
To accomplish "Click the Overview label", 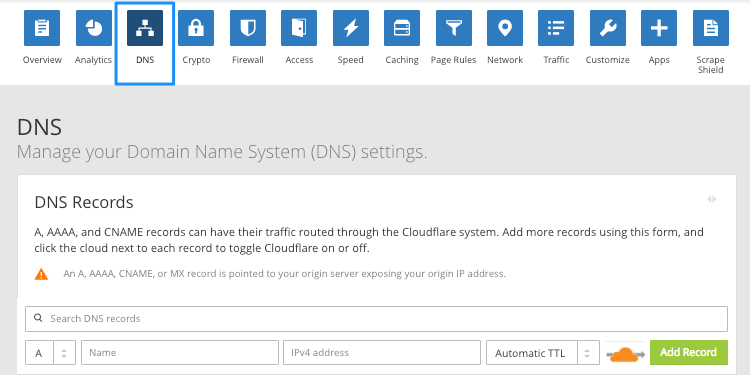I will pyautogui.click(x=42, y=60).
